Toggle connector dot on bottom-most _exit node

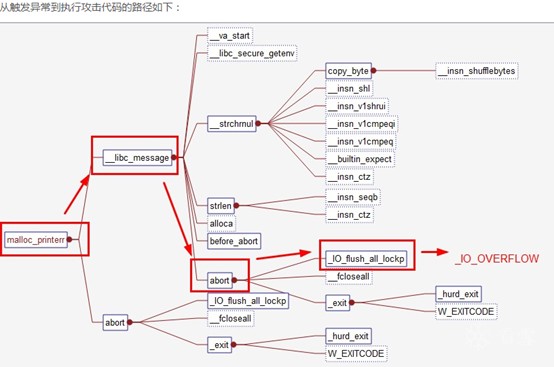pyautogui.click(x=234, y=344)
